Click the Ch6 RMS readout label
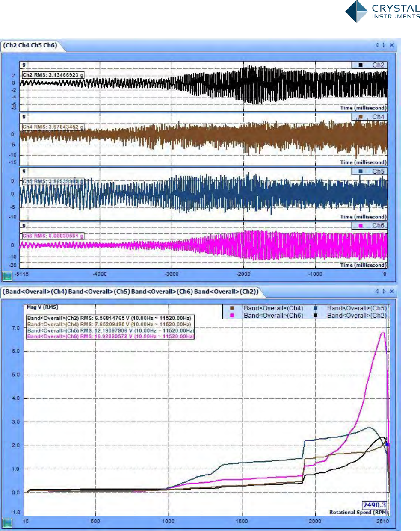Viewport: 420px width, 531px height. [53, 236]
